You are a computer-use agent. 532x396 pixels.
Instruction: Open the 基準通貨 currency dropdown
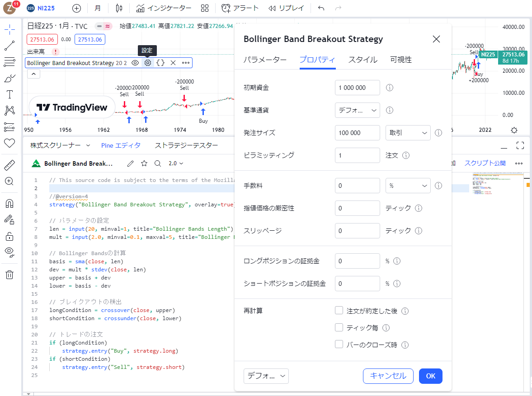[x=357, y=110]
